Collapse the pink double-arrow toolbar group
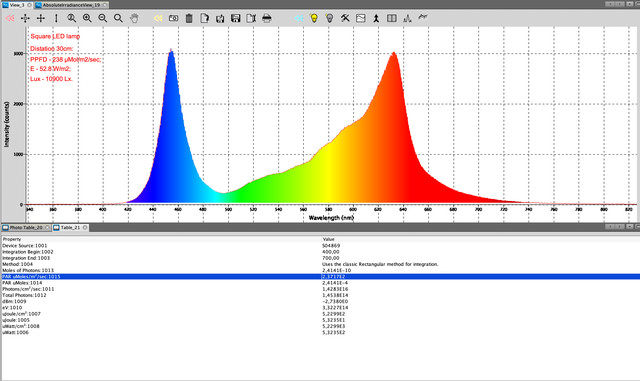 pos(10,18)
